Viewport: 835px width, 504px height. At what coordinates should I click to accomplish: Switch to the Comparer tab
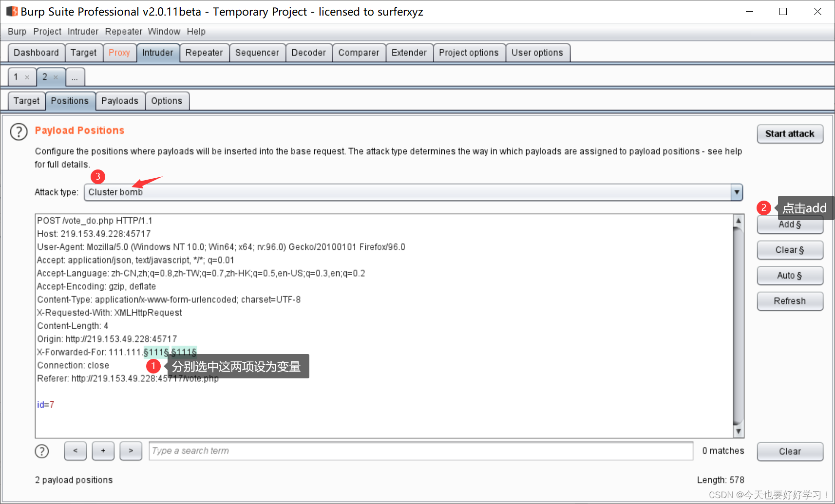point(359,53)
